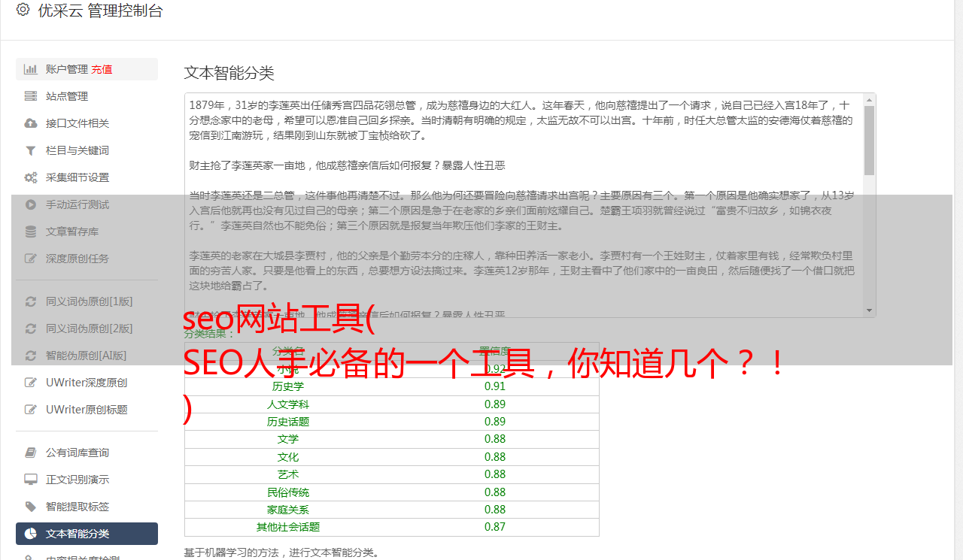Click the edit icon for 深度原创任务
The height and width of the screenshot is (560, 963).
click(31, 259)
